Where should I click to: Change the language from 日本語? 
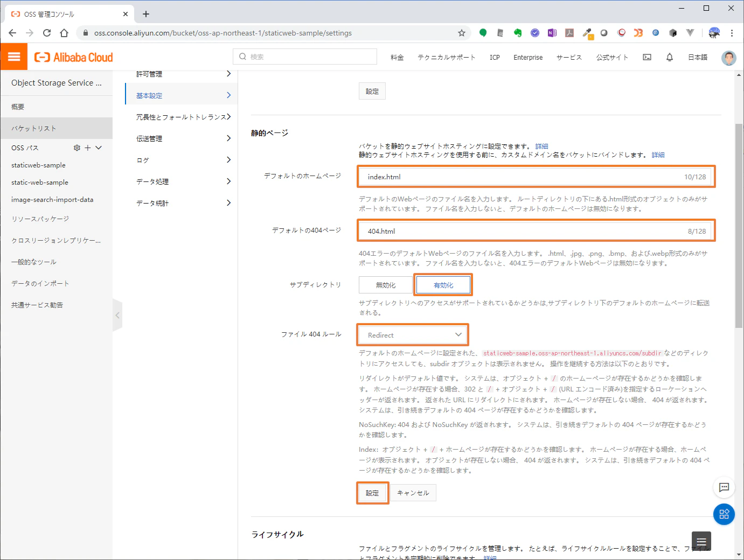698,57
